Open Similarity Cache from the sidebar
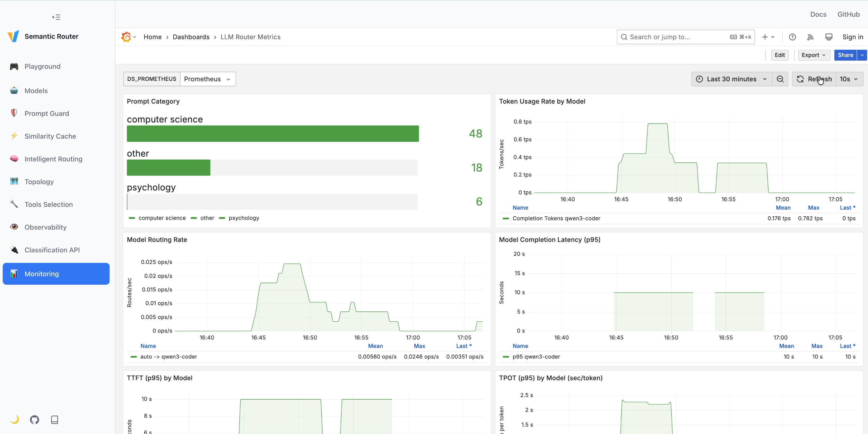The height and width of the screenshot is (434, 868). click(50, 136)
